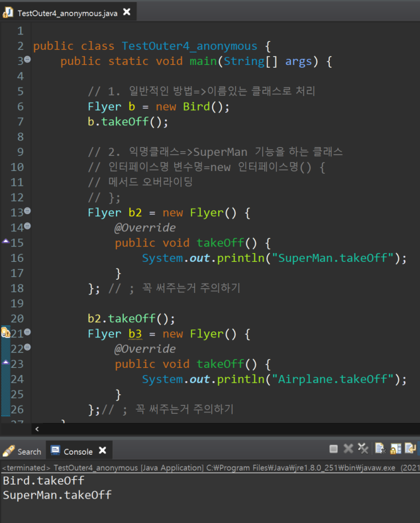Toggle the Word Wrap icon in Console
Viewport: 420px width, 523px height.
(x=410, y=449)
